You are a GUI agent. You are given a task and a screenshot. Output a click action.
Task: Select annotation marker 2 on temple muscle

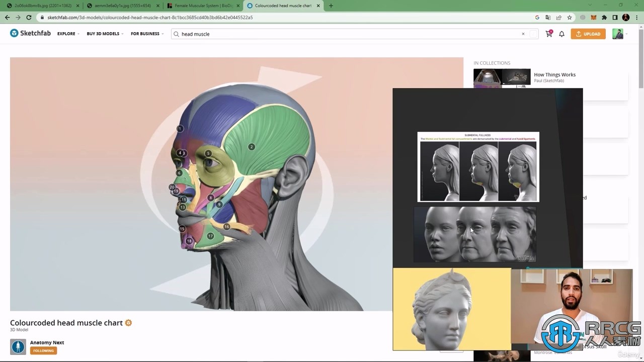click(x=251, y=147)
